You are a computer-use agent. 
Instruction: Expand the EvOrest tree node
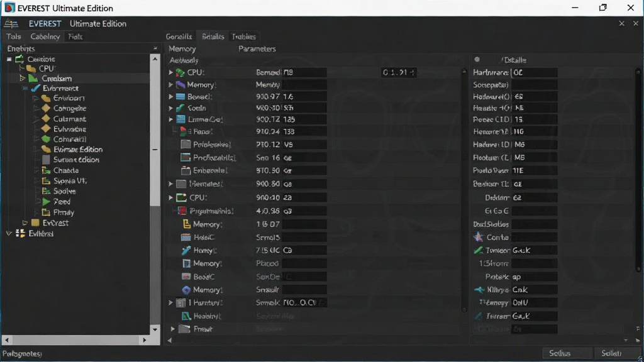pos(25,223)
